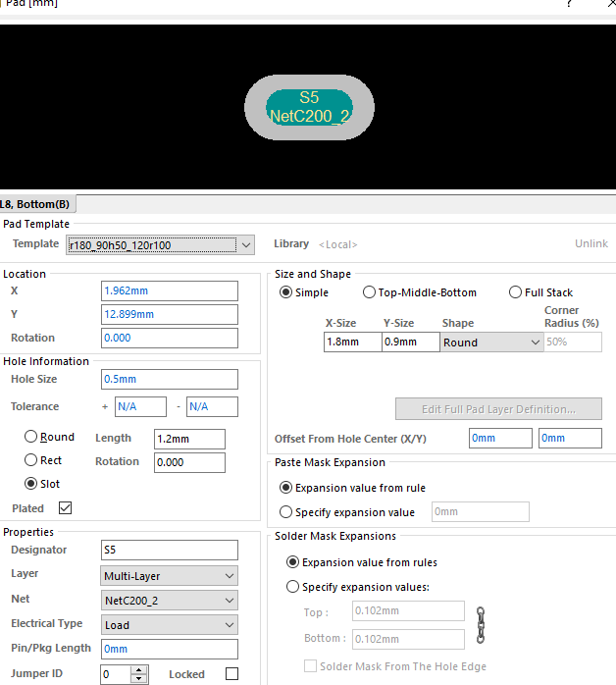Decrement the Jumper ID spinner down arrow
This screenshot has width=616, height=685.
(x=139, y=678)
